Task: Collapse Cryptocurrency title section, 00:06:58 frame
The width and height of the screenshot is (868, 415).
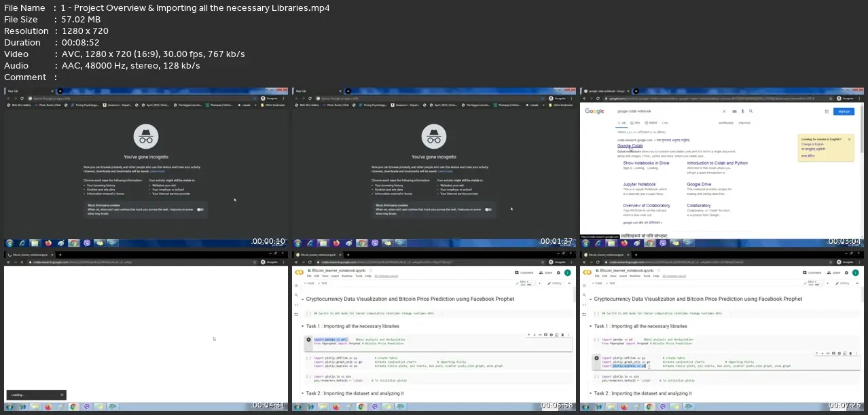Action: 302,299
